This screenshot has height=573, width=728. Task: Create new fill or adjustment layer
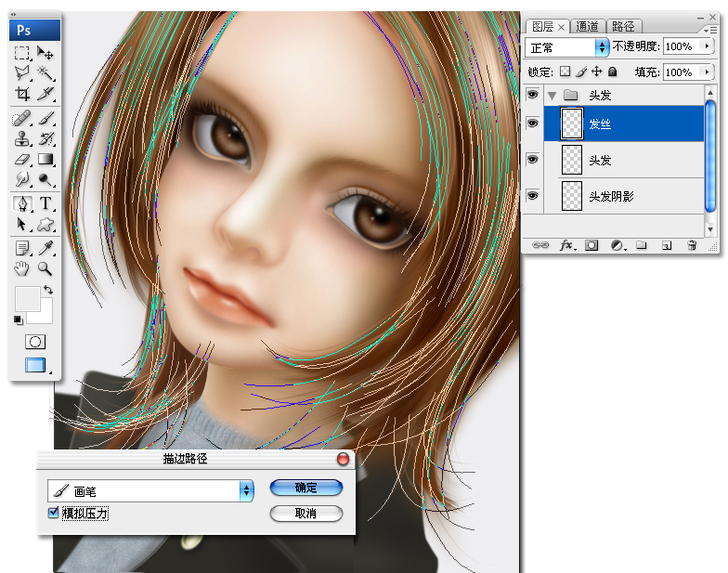(617, 245)
